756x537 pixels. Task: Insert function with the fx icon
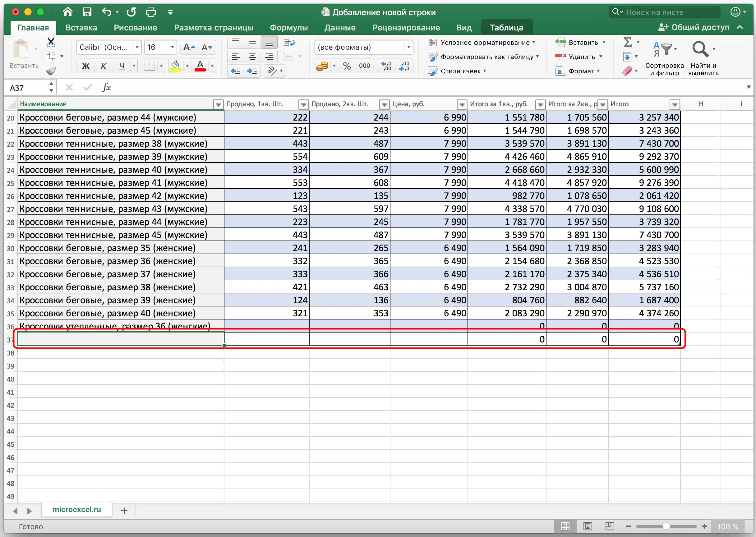click(106, 87)
